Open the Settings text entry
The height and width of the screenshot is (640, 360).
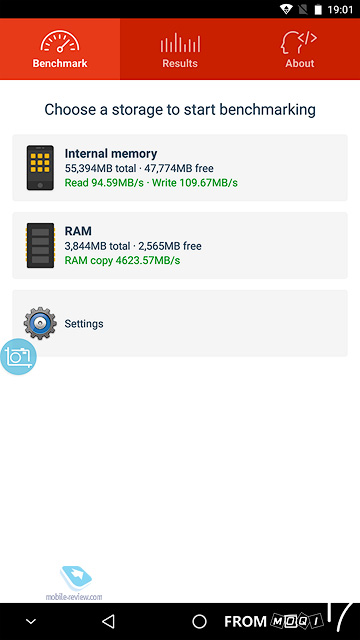(x=84, y=324)
